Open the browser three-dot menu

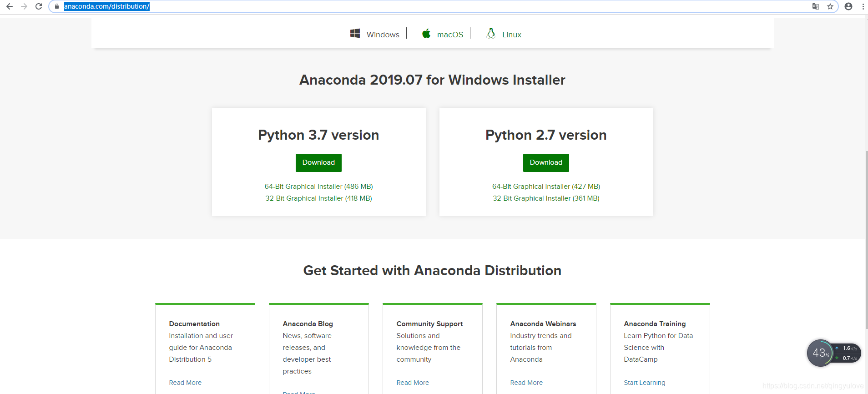(x=863, y=6)
